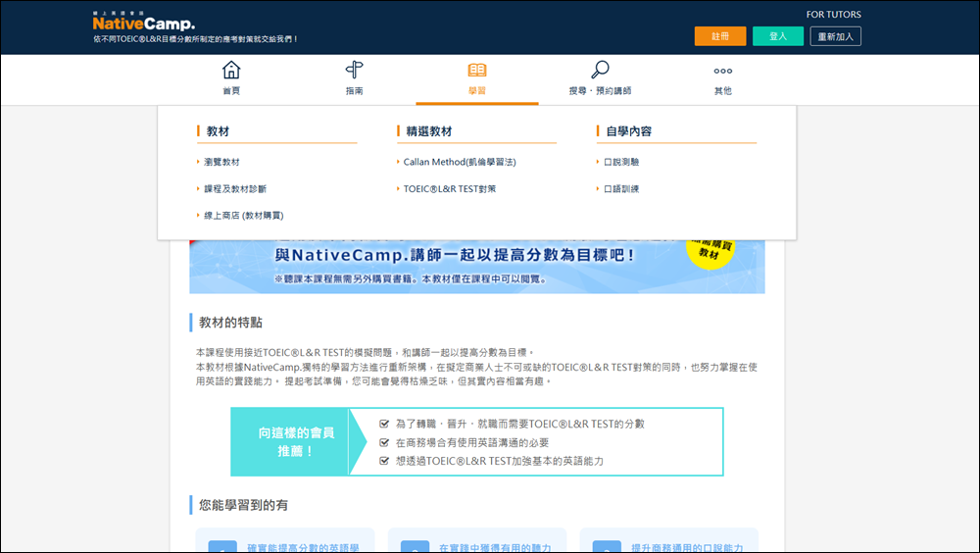Click the 註冊 register button
Viewport: 980px width, 553px height.
click(720, 36)
